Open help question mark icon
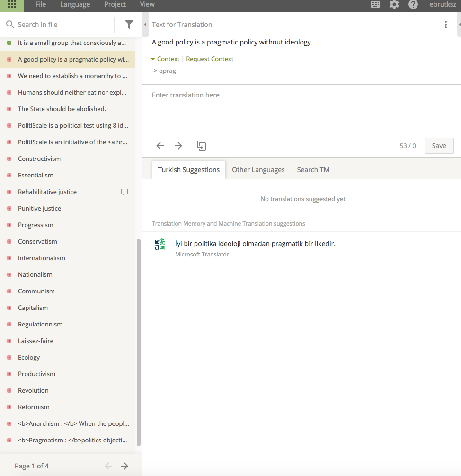Image resolution: width=461 pixels, height=476 pixels. coord(413,5)
